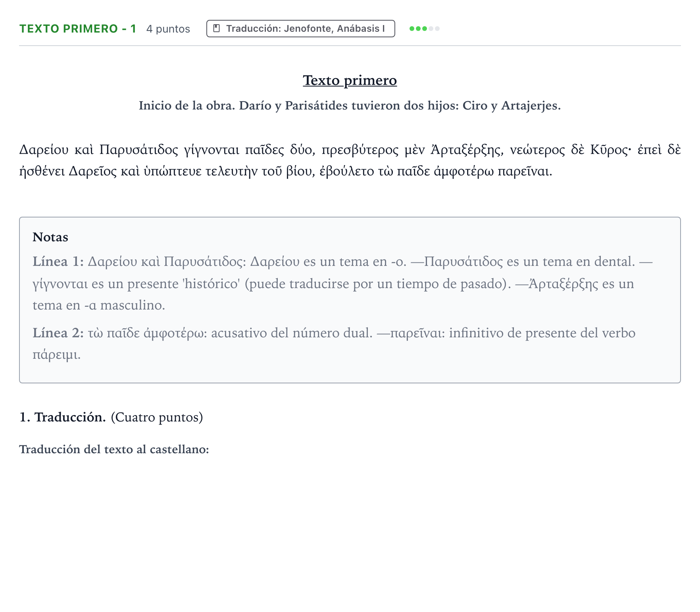Click the green difficulty dots indicator
This screenshot has width=700, height=612.
click(x=425, y=29)
